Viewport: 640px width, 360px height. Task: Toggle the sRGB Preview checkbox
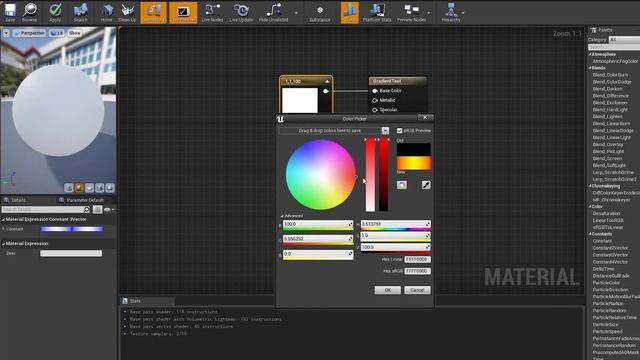400,131
